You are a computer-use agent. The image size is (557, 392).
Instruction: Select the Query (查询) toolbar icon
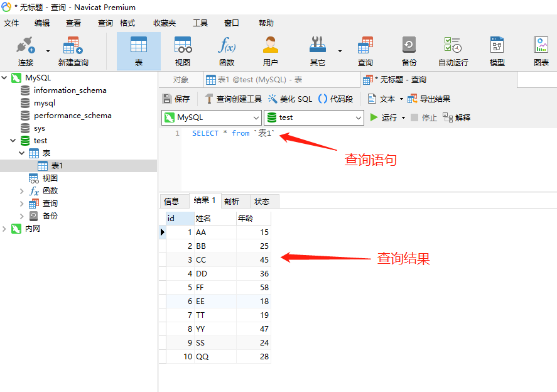click(x=365, y=45)
